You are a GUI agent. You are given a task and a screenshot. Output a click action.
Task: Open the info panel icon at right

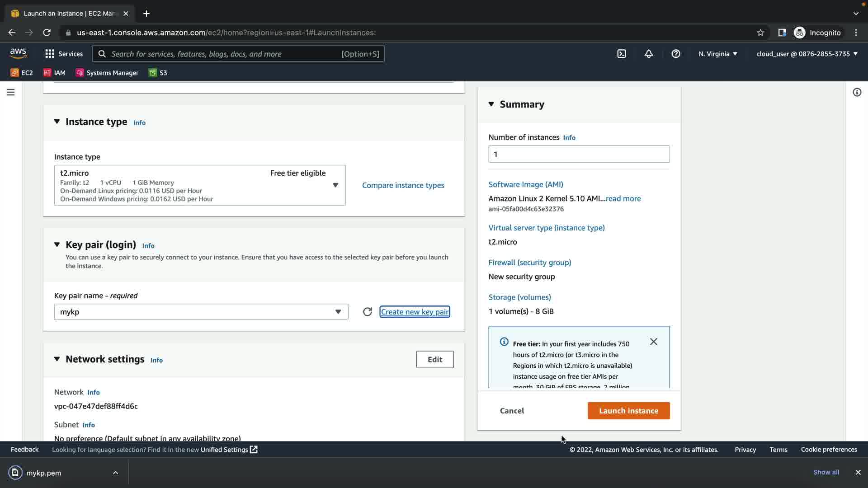click(x=857, y=92)
